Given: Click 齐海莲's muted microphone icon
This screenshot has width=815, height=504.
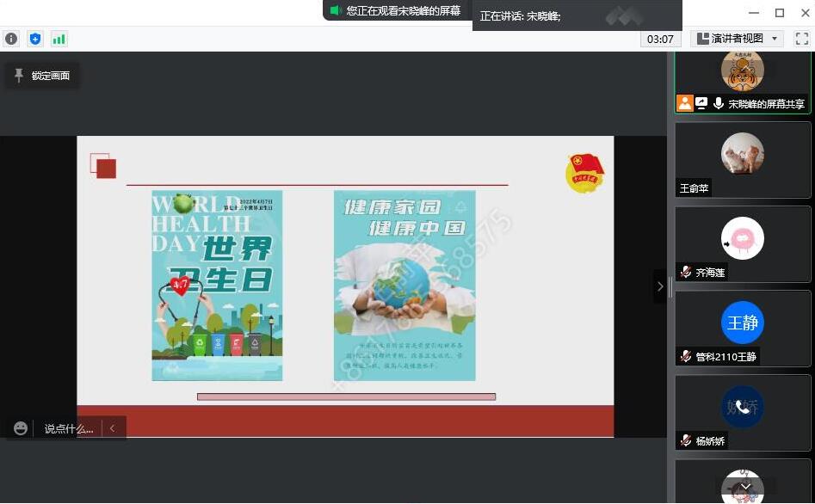Looking at the screenshot, I should pyautogui.click(x=686, y=272).
